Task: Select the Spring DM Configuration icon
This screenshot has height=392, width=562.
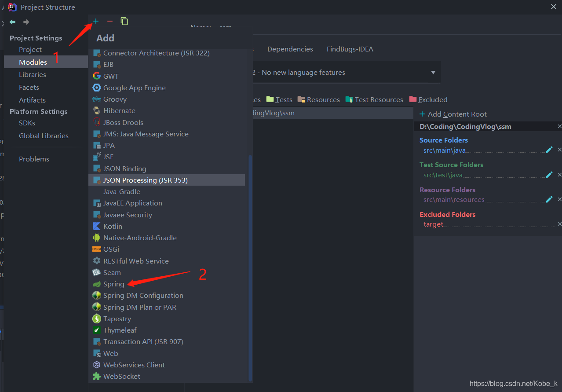Action: [97, 295]
